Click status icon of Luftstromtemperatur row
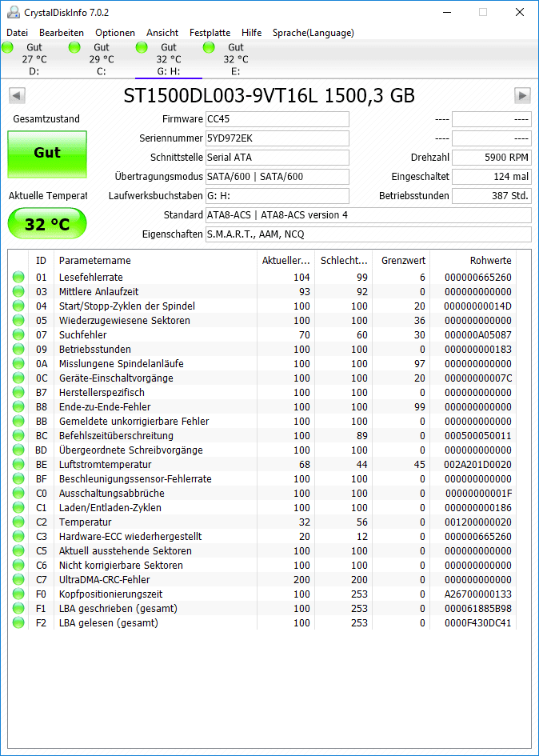This screenshot has width=539, height=756. (18, 464)
